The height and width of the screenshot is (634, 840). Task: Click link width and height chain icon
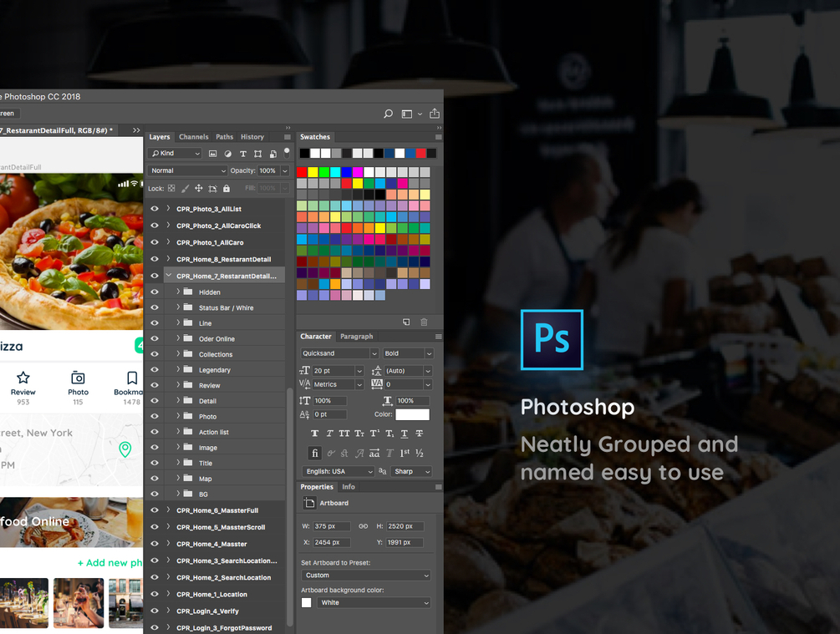pyautogui.click(x=364, y=526)
